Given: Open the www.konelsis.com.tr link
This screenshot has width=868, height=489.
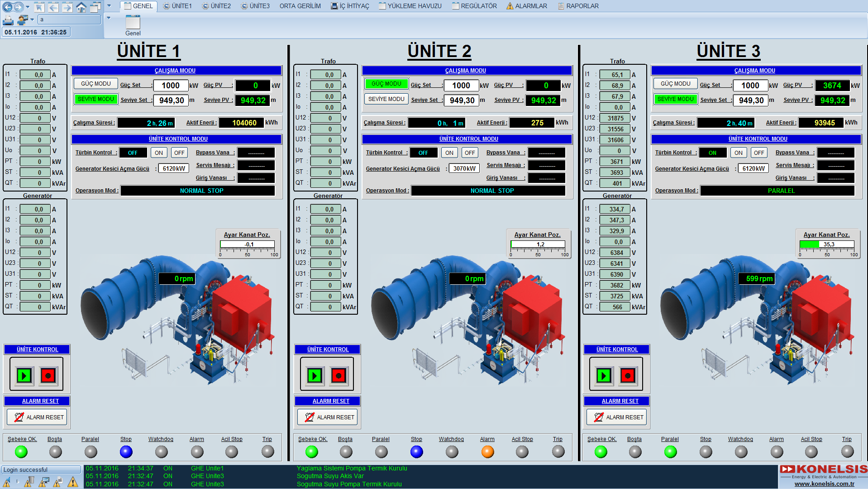Looking at the screenshot, I should [824, 484].
